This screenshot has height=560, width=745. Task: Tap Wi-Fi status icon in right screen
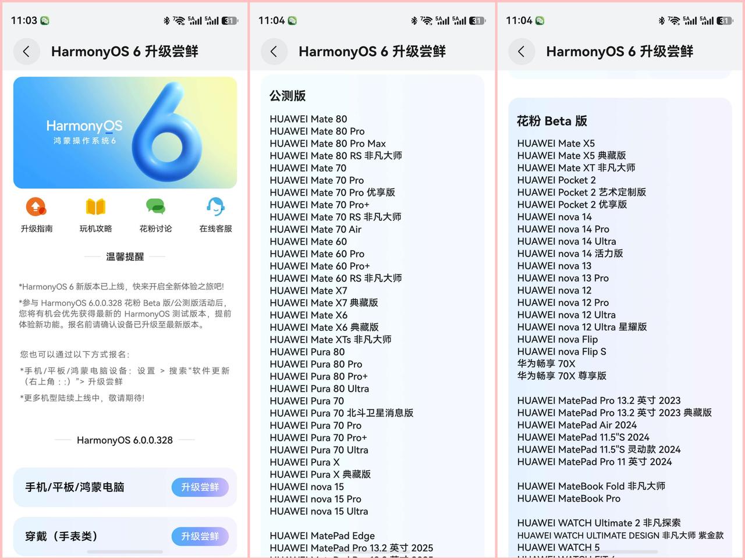pos(673,20)
